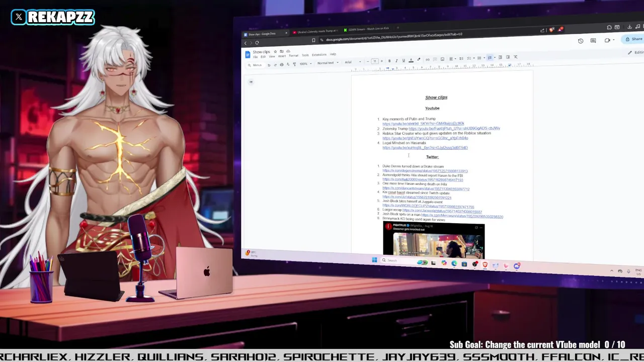
Task: Open the Arial font dropdown
Action: pyautogui.click(x=353, y=62)
